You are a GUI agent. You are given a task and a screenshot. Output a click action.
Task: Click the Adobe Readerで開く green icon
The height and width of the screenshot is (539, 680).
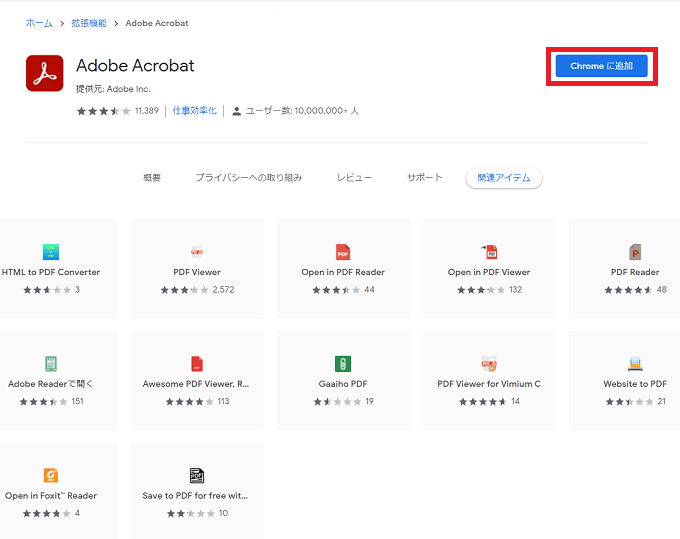(51, 364)
